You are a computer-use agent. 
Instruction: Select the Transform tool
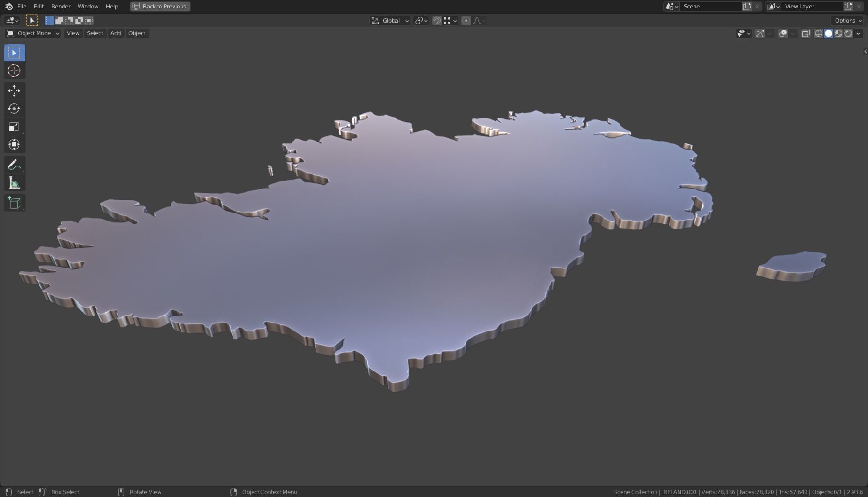pos(15,144)
